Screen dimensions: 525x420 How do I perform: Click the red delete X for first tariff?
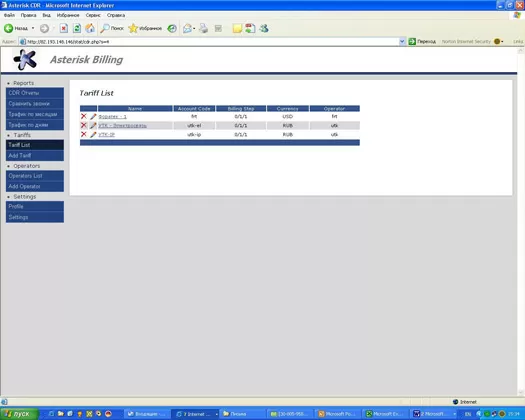[84, 116]
